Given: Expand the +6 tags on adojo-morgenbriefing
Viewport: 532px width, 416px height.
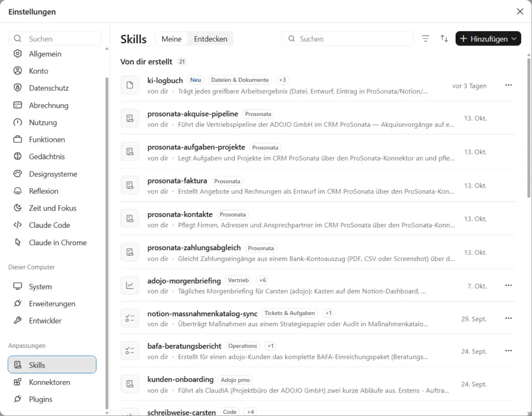Looking at the screenshot, I should tap(262, 280).
